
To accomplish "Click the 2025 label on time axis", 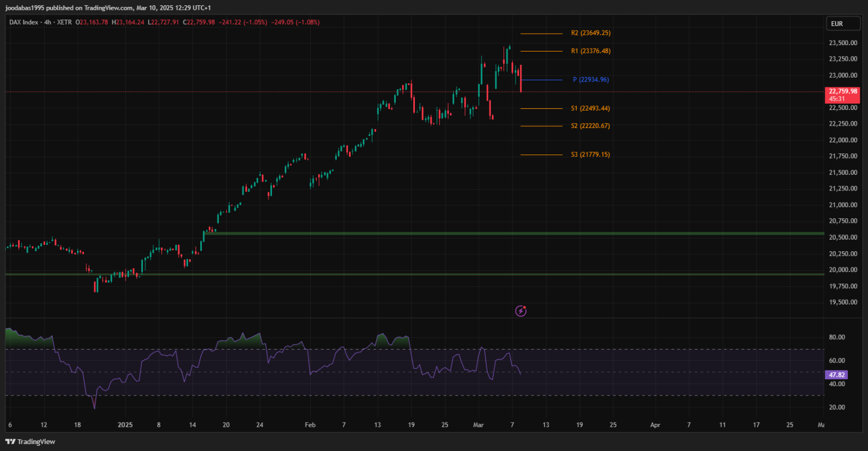I will (126, 424).
